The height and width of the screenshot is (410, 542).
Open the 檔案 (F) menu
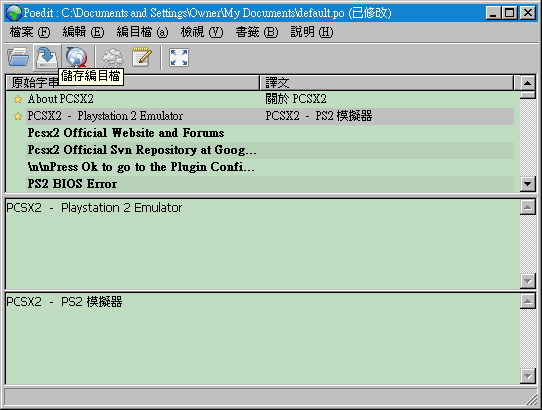tap(30, 32)
